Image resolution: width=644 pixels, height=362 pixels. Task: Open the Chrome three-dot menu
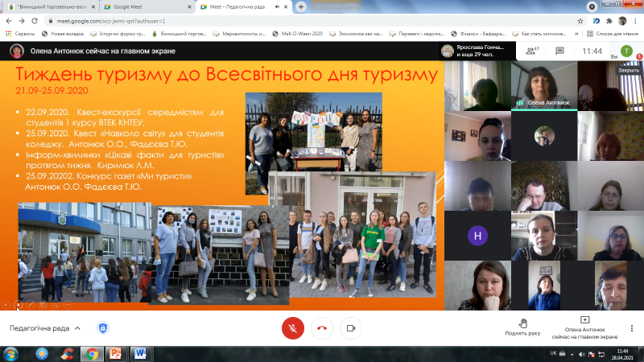pos(636,21)
